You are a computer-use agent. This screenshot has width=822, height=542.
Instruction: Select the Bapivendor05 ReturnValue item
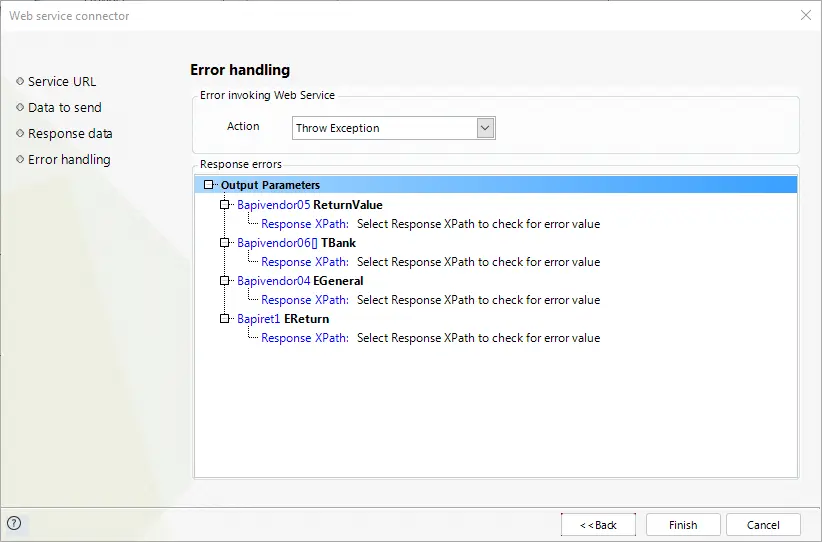point(310,205)
